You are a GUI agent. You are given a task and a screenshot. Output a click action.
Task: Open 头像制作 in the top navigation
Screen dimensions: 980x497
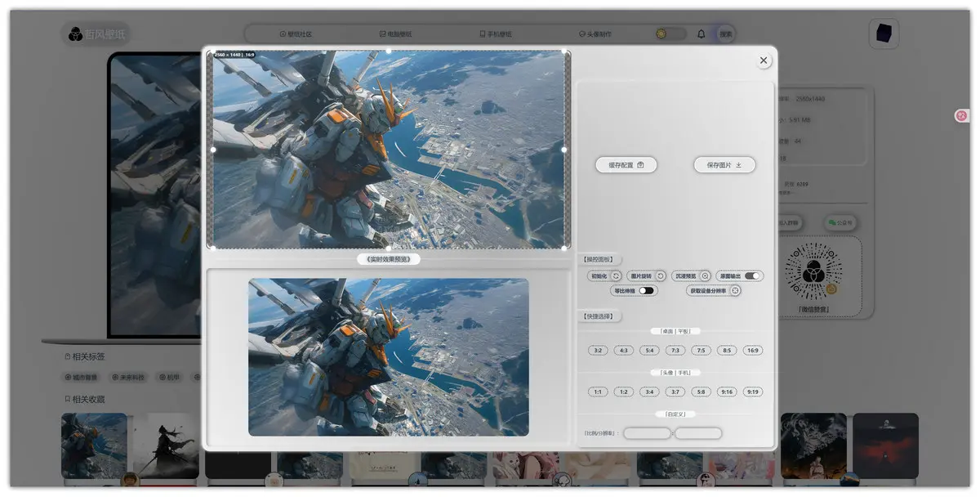[x=595, y=34]
